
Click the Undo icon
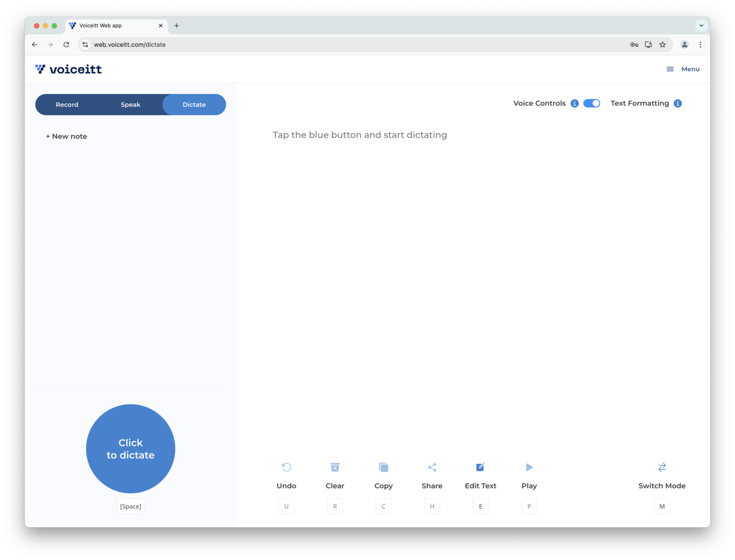coord(286,467)
